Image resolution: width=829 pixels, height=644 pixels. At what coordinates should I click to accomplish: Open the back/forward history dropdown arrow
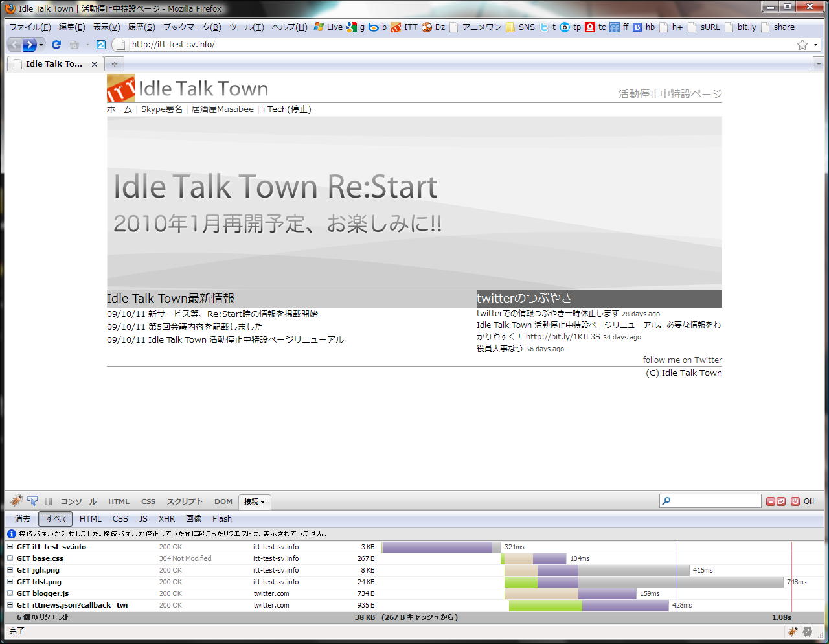coord(41,45)
